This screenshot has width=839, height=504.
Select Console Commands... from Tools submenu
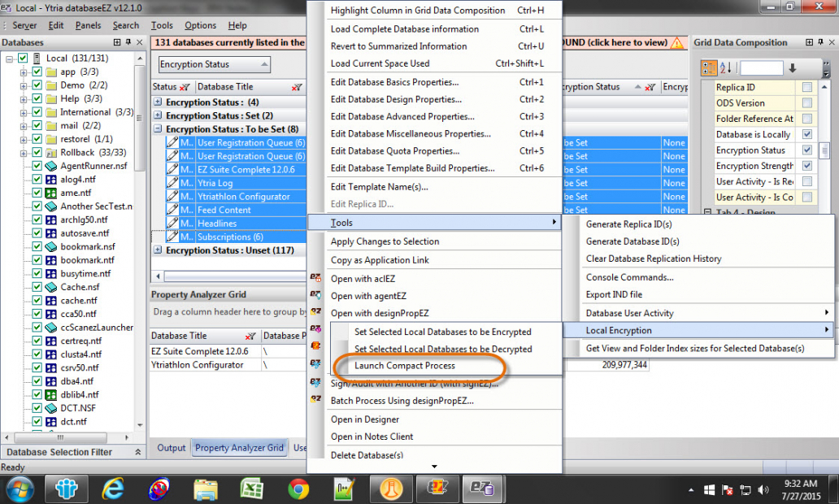pos(629,277)
